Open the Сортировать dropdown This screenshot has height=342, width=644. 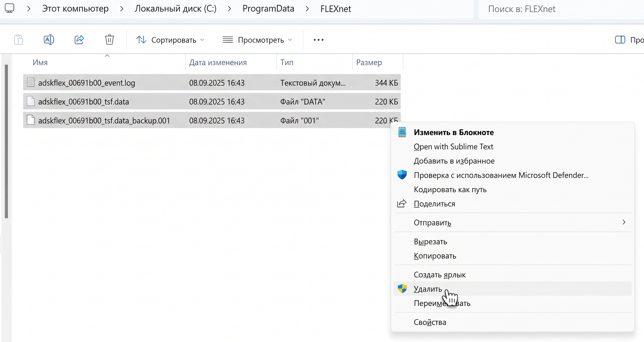click(x=170, y=40)
